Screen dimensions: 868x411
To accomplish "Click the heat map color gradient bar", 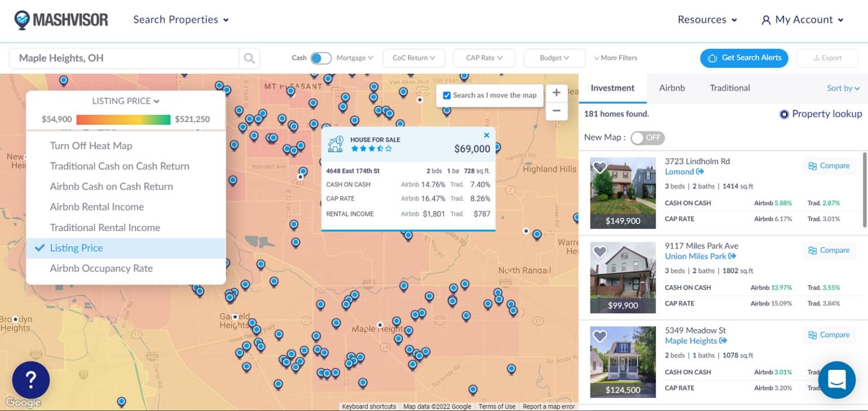I will click(x=123, y=120).
